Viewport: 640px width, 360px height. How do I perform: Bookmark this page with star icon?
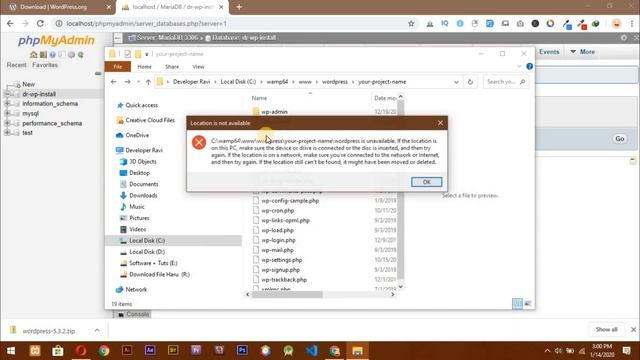tap(411, 24)
